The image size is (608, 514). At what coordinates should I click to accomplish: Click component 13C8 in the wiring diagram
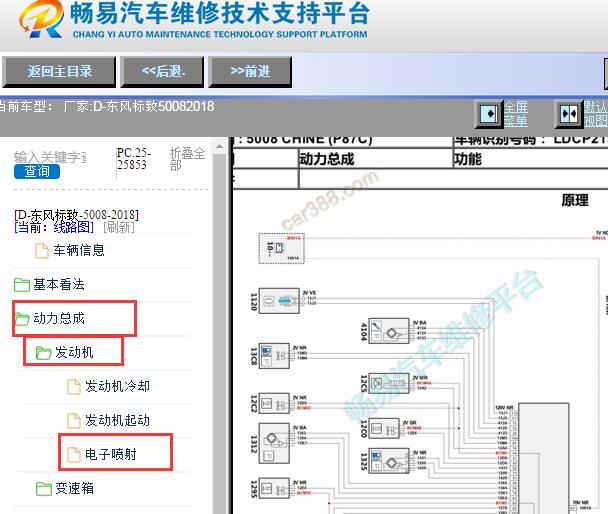click(x=275, y=356)
